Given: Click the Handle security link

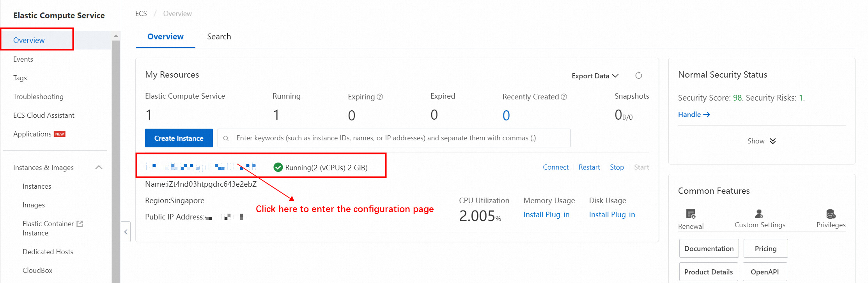Looking at the screenshot, I should point(694,115).
